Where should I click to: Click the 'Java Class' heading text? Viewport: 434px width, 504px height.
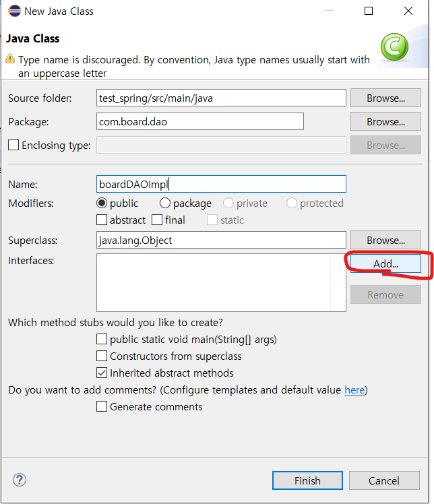33,38
